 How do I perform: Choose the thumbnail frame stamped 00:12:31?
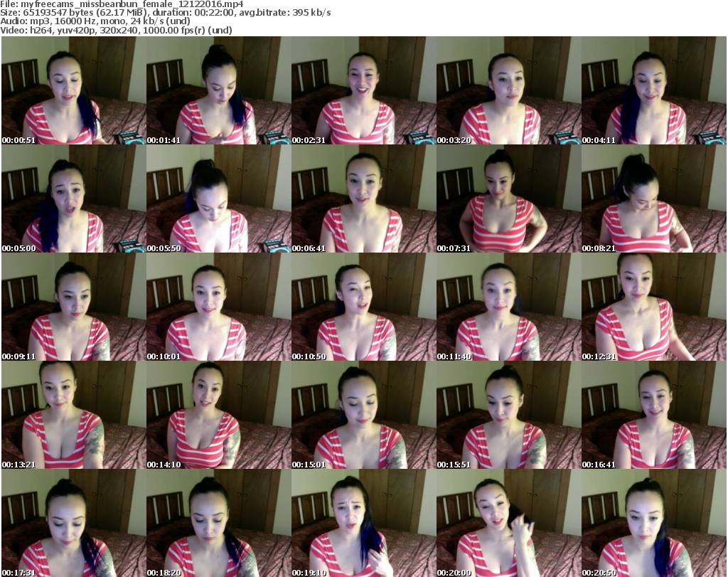[654, 307]
